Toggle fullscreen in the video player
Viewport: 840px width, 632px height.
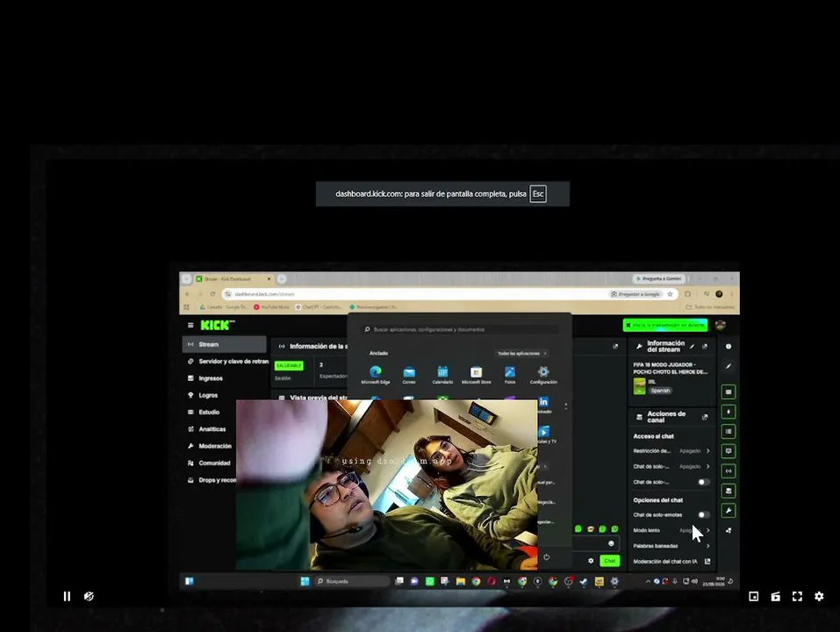click(x=797, y=596)
